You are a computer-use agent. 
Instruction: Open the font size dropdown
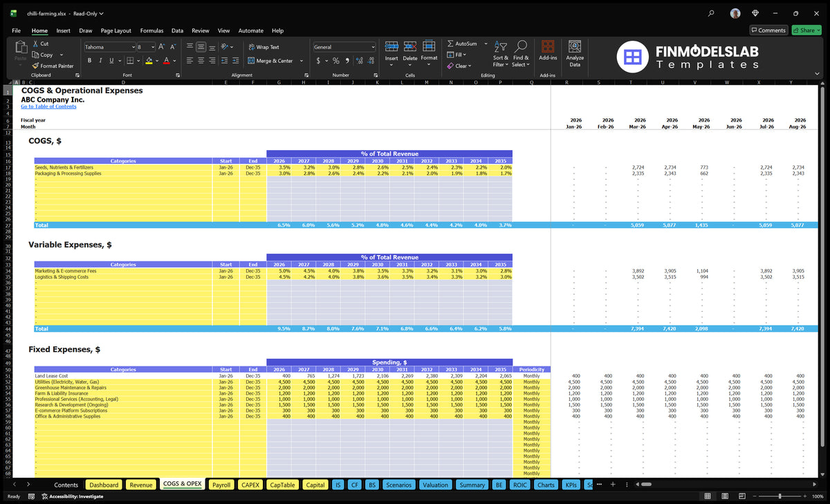(x=151, y=47)
